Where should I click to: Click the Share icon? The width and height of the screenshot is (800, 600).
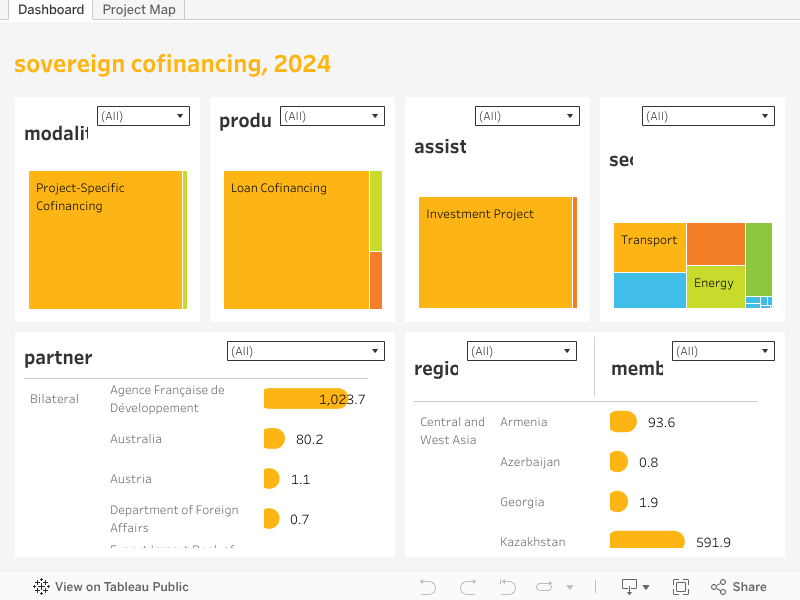click(738, 587)
